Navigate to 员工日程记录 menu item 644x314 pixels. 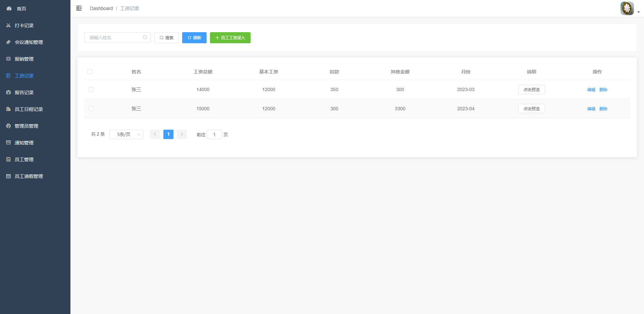tap(29, 109)
